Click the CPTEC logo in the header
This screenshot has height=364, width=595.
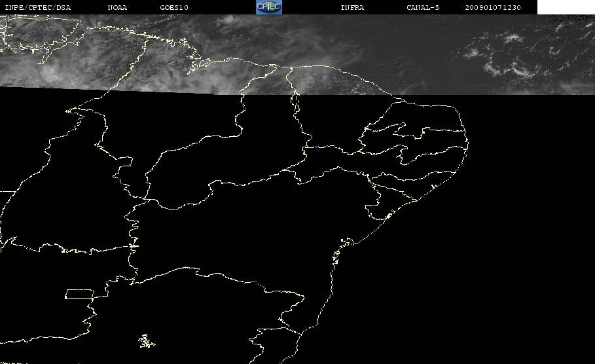click(x=268, y=7)
